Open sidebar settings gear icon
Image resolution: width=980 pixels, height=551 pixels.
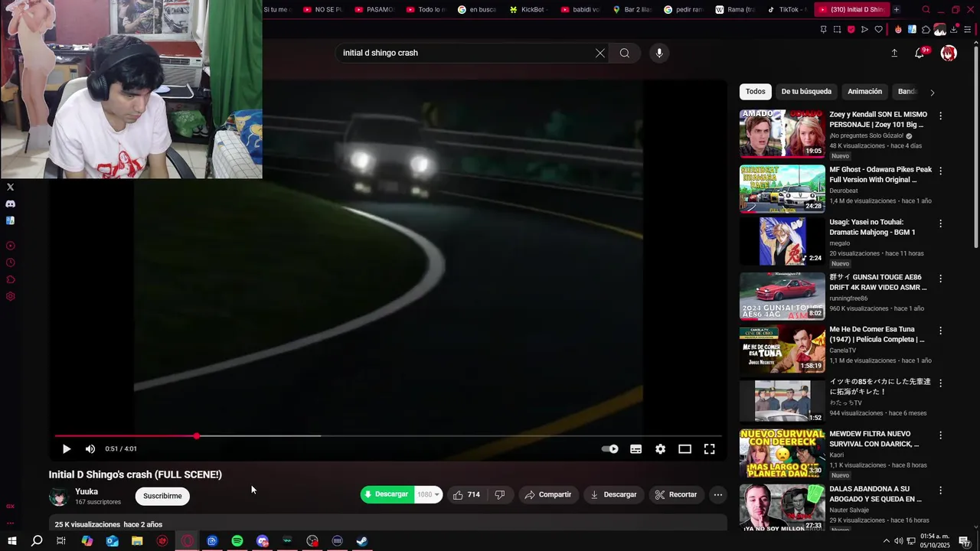pos(10,296)
